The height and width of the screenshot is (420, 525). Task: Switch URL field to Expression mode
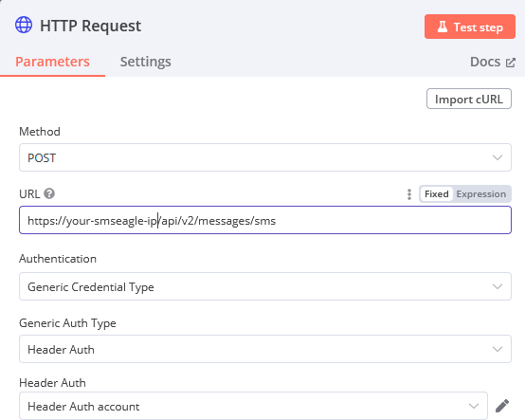pyautogui.click(x=480, y=194)
